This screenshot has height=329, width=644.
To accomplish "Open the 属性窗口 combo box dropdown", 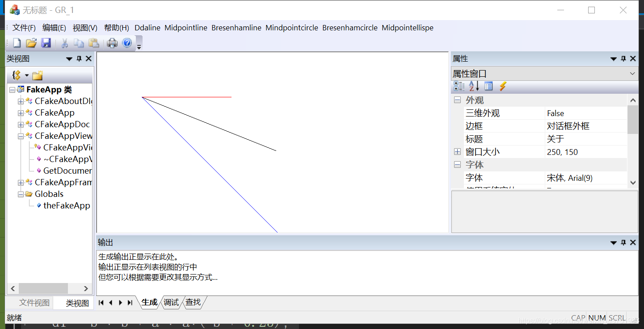I will pos(632,74).
